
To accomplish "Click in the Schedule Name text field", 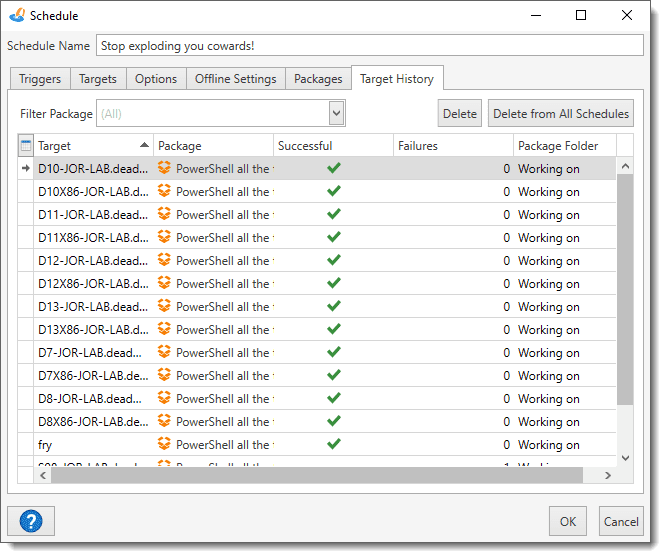I will coord(370,45).
